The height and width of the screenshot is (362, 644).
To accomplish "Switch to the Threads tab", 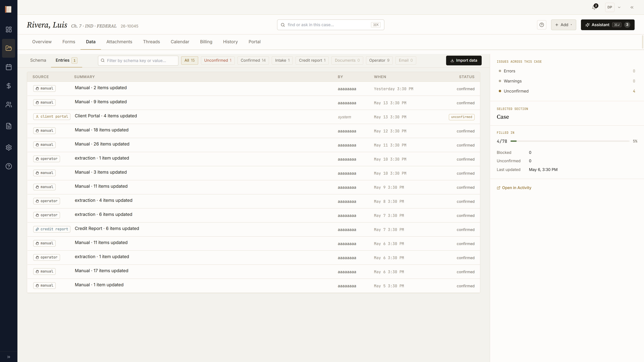I will 151,42.
